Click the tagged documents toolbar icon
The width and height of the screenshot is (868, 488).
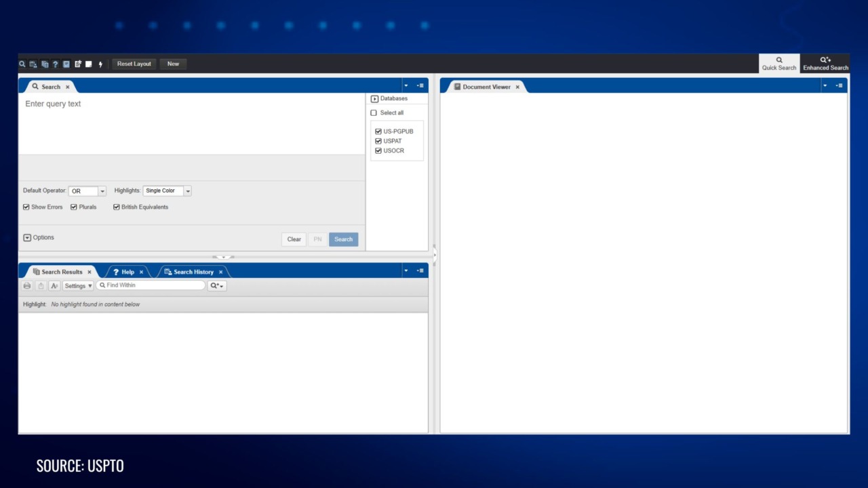point(78,64)
